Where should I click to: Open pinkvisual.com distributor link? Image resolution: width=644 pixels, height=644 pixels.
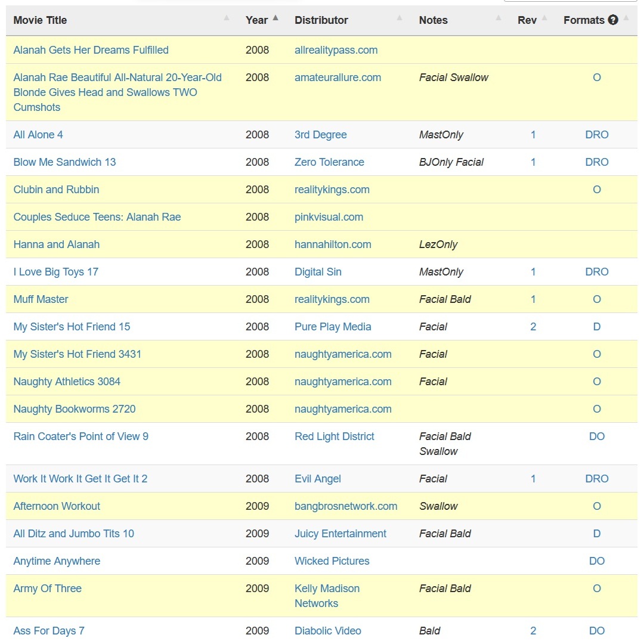pyautogui.click(x=329, y=217)
